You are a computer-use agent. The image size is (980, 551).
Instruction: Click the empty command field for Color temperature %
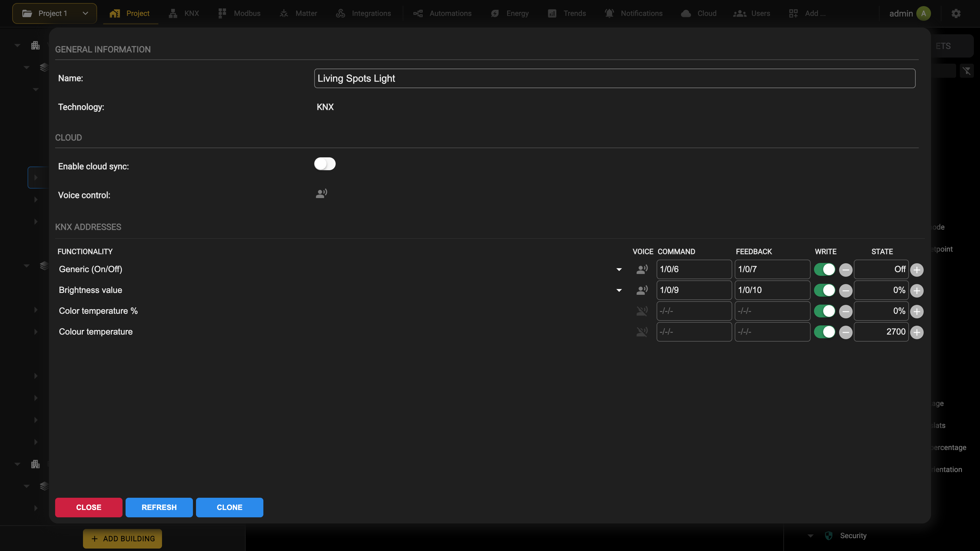pos(694,311)
